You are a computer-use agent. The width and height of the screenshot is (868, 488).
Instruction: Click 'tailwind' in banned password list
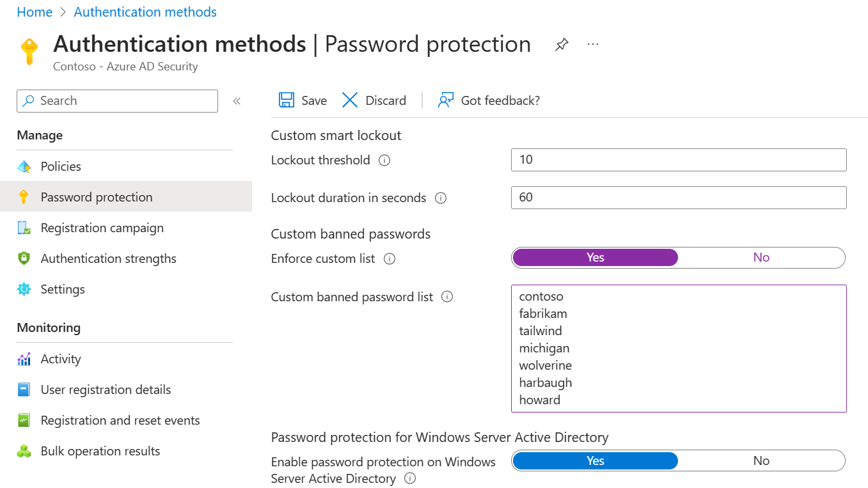[x=541, y=331]
